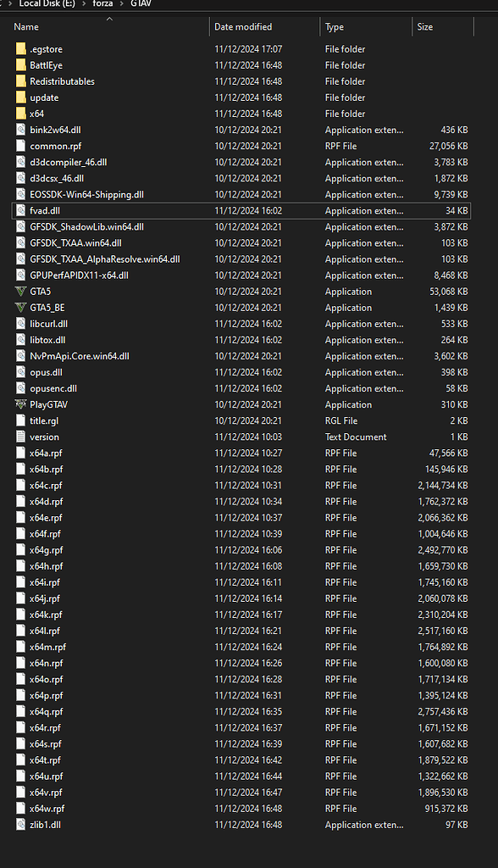
Task: Open the GTA5 application icon
Action: tap(20, 291)
